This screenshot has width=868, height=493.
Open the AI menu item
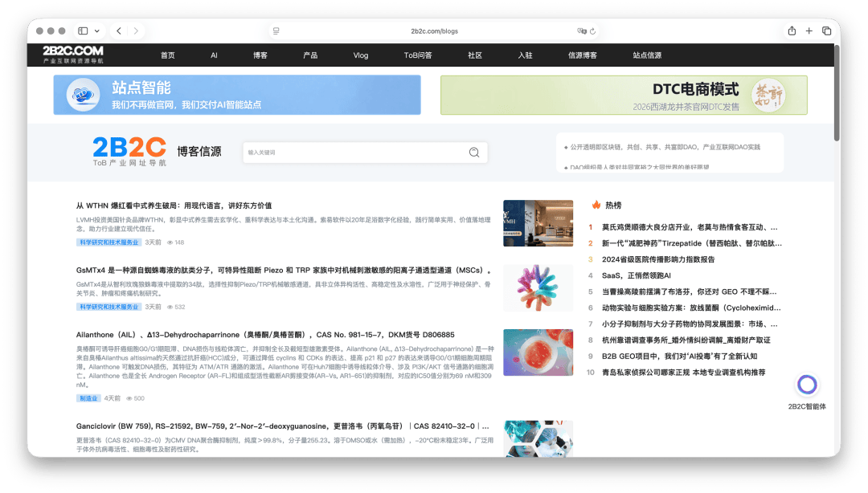coord(214,55)
